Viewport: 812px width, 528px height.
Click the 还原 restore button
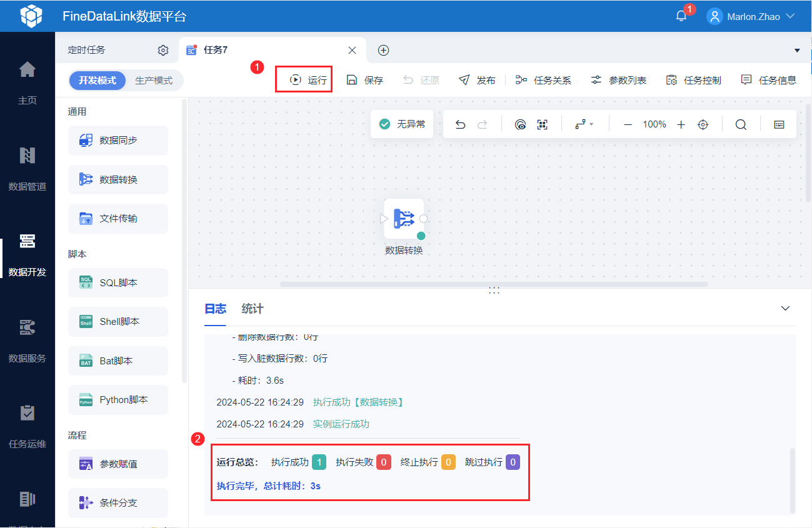pyautogui.click(x=421, y=80)
